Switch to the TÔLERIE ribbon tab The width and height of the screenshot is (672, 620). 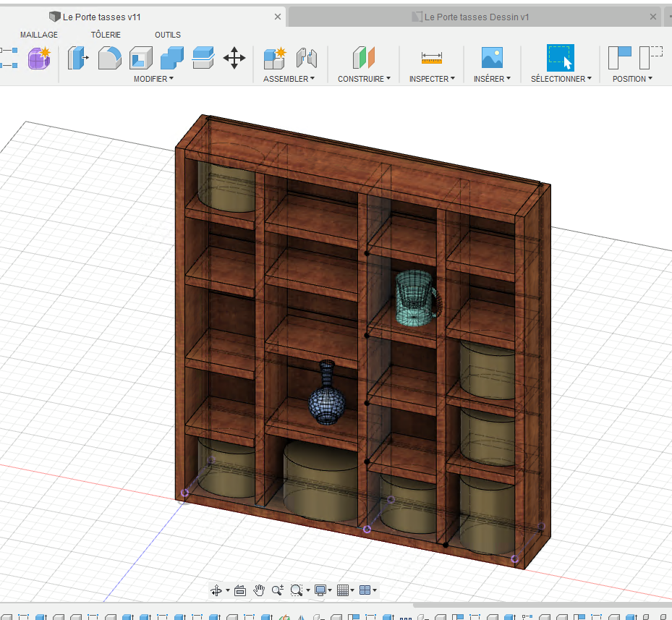click(x=106, y=35)
